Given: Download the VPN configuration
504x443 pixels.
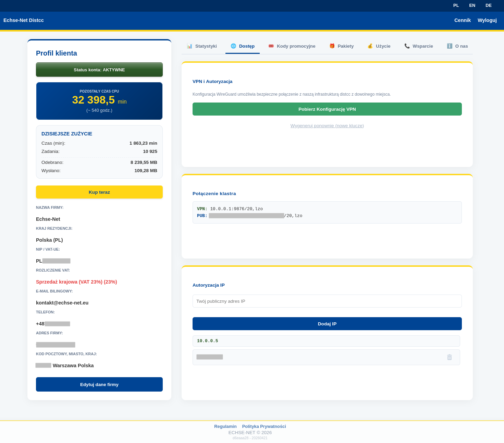Looking at the screenshot, I should click(327, 109).
